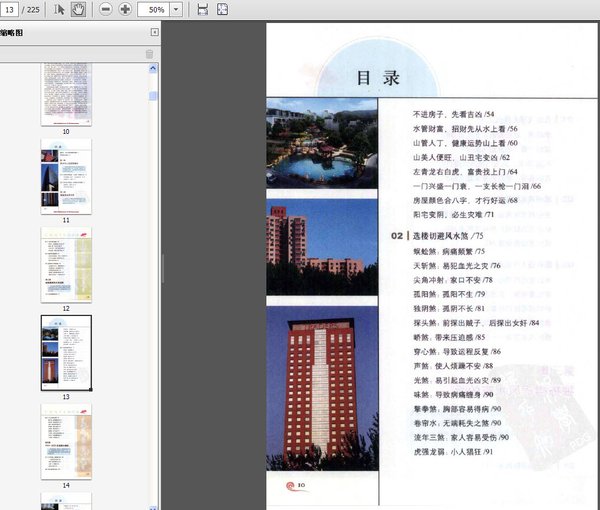Click the entry ending with /86
This screenshot has height=510, width=600.
point(457,352)
